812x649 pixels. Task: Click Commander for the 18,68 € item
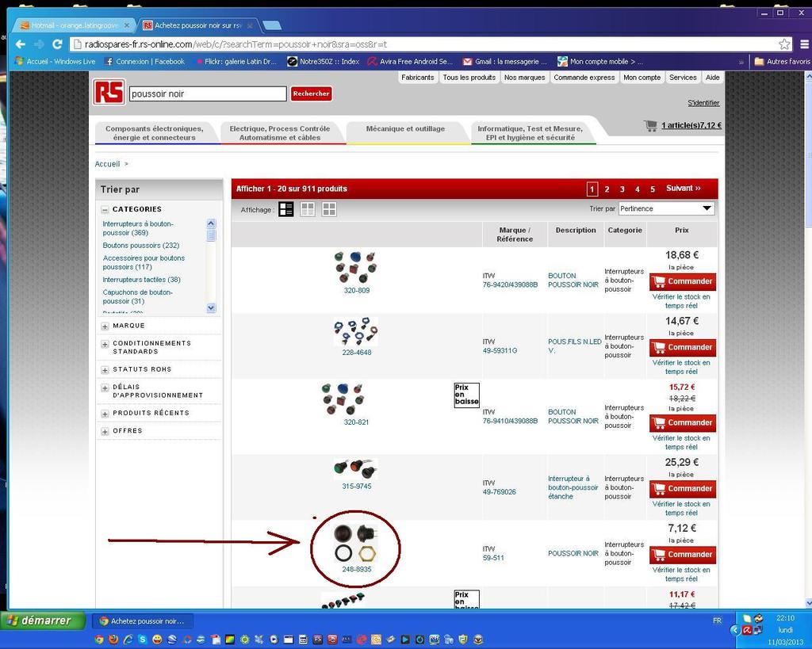[x=683, y=281]
